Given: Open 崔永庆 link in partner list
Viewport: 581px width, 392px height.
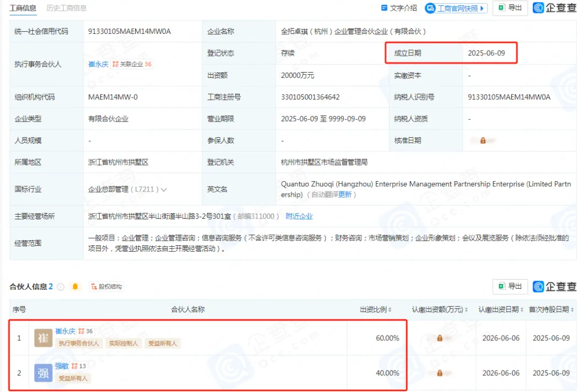Looking at the screenshot, I should [x=65, y=331].
